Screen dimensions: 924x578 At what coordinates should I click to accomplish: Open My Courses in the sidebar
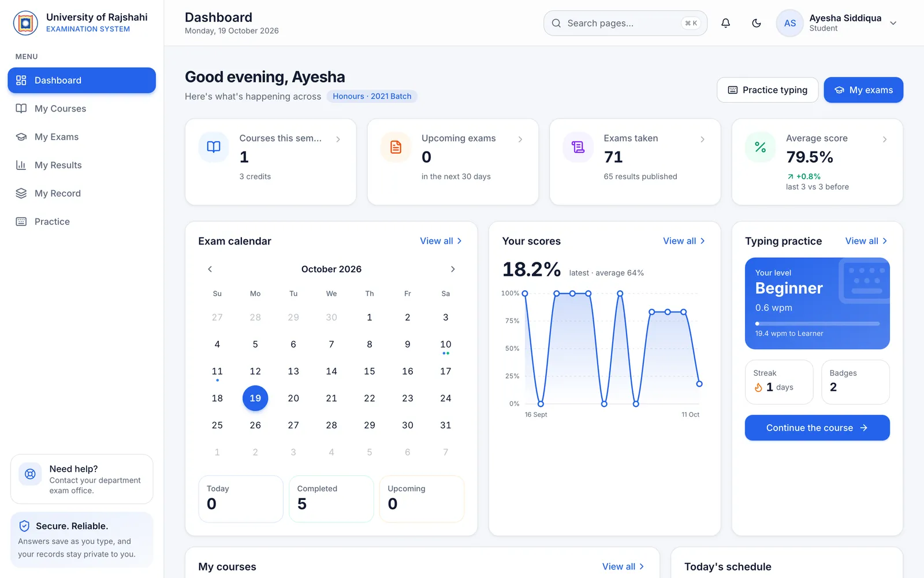81,109
